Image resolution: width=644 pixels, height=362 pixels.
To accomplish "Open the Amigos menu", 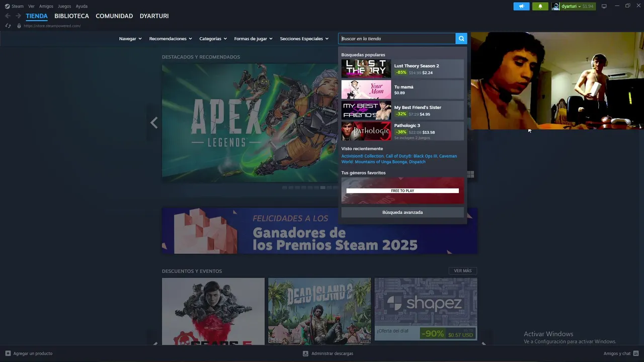I will 46,7.
